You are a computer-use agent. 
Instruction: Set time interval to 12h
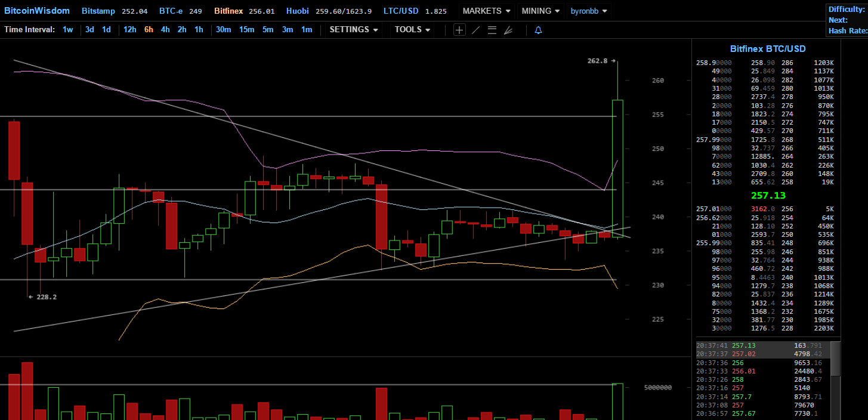click(x=129, y=30)
